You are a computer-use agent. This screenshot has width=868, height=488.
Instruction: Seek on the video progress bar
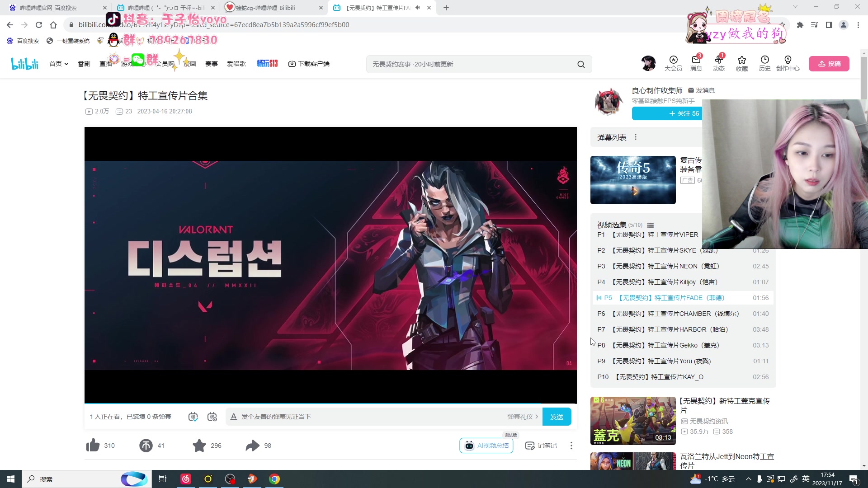point(330,403)
